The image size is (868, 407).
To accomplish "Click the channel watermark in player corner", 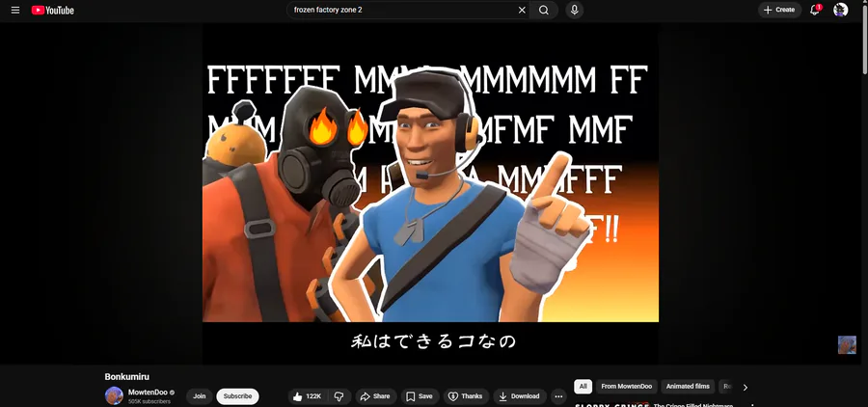I will pyautogui.click(x=847, y=344).
